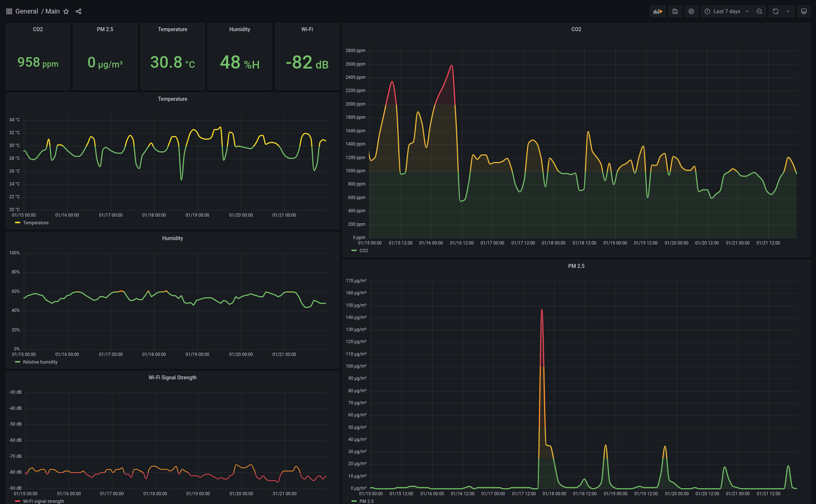Open the PM 2.5 graph panel title
The width and height of the screenshot is (816, 504).
click(x=576, y=266)
